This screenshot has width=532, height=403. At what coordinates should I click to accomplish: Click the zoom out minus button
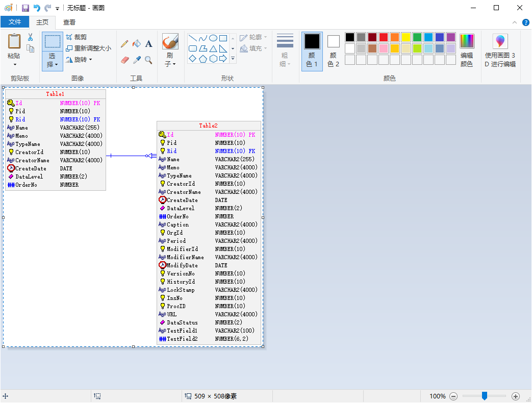453,396
